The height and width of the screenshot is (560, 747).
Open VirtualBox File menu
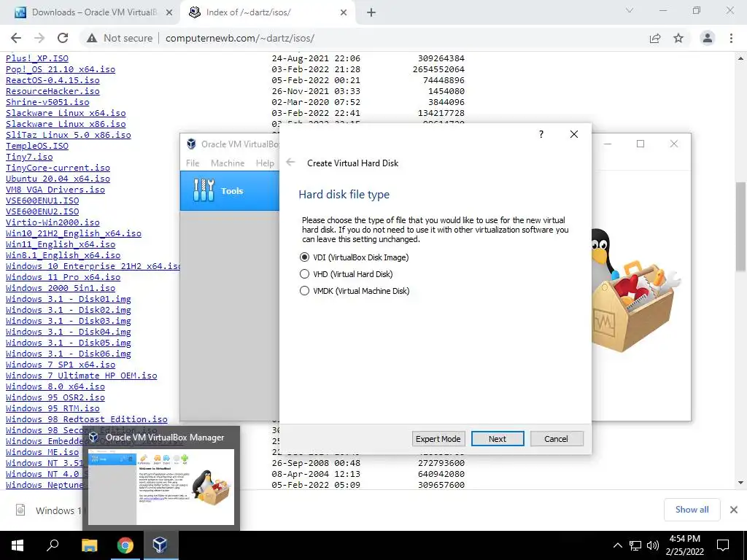coord(193,163)
